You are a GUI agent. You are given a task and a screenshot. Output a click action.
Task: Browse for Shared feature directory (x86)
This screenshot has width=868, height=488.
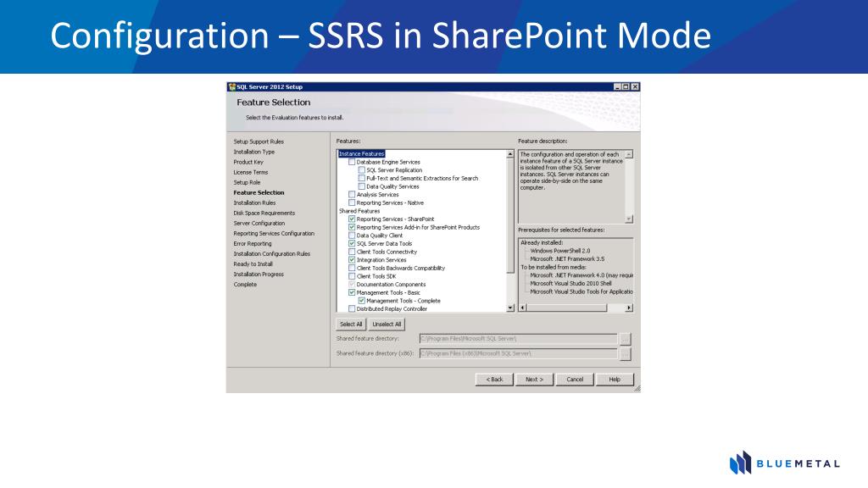coord(626,353)
